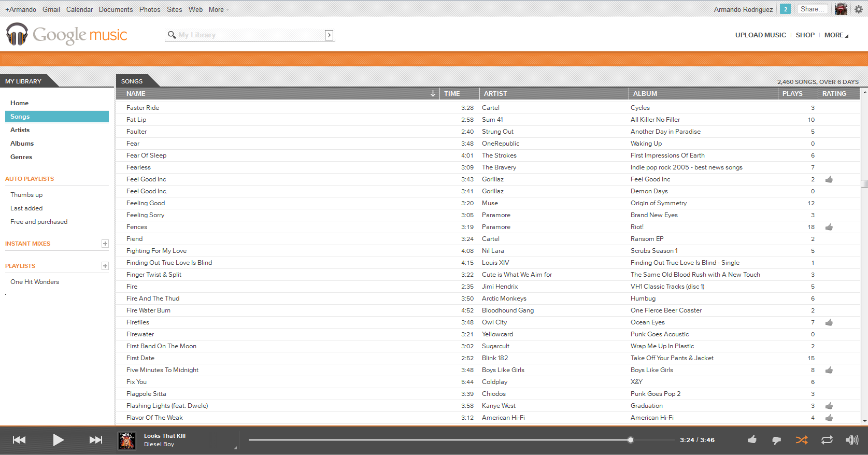Sort songs by PLAYS column
The height and width of the screenshot is (455, 868).
(792, 94)
